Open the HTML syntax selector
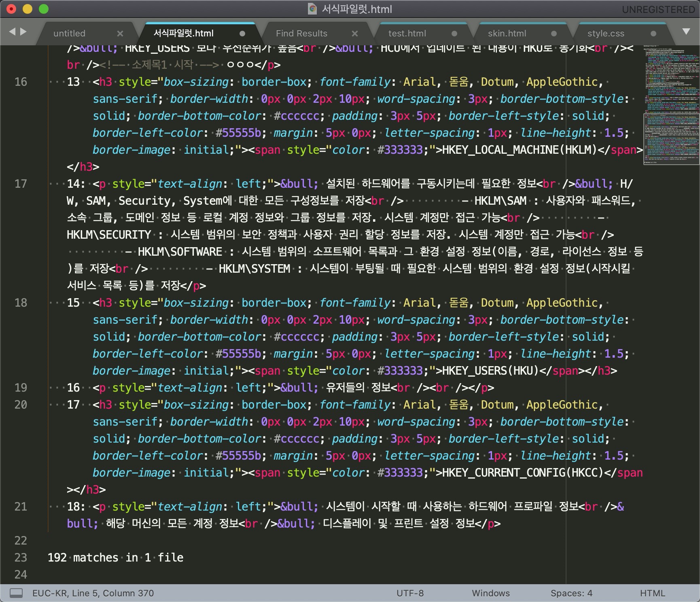Screen dimensions: 700x602 pos(652,593)
